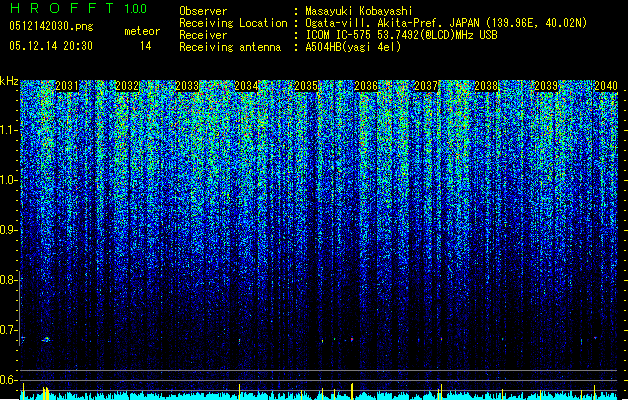Click the 2034 time marker
The image size is (629, 400).
tap(246, 86)
